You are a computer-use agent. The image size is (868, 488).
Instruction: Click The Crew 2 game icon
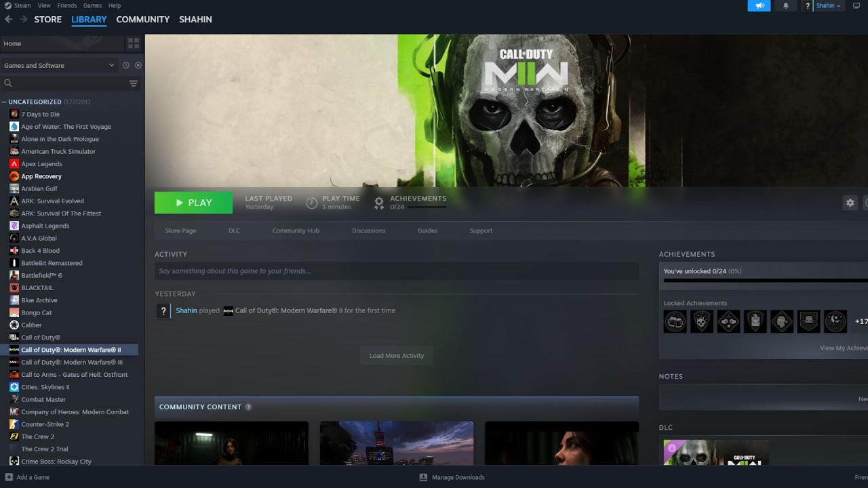14,436
